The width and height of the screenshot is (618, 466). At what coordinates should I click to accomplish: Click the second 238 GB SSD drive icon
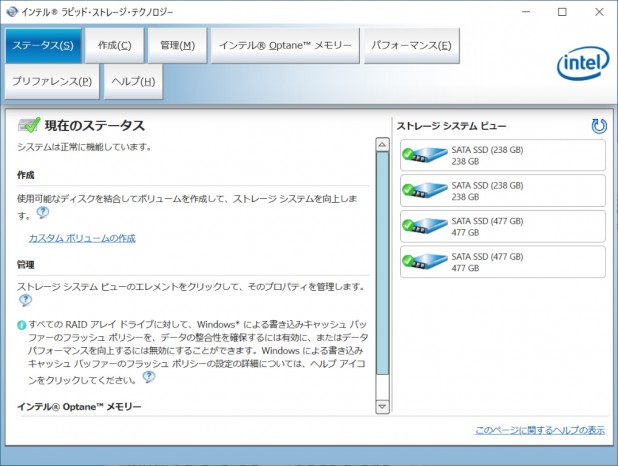click(425, 190)
